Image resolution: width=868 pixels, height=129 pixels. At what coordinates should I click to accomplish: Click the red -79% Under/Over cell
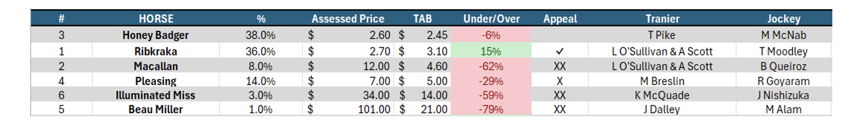491,109
